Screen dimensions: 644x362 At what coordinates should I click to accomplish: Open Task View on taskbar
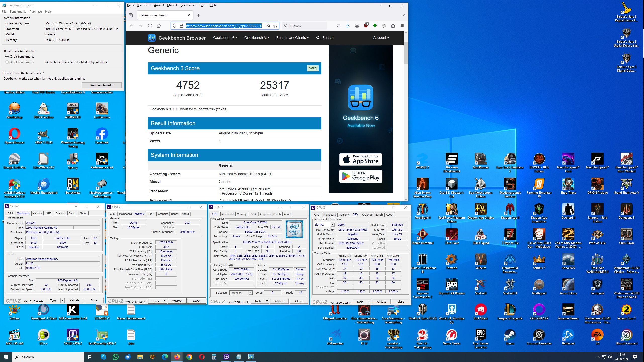coord(90,357)
